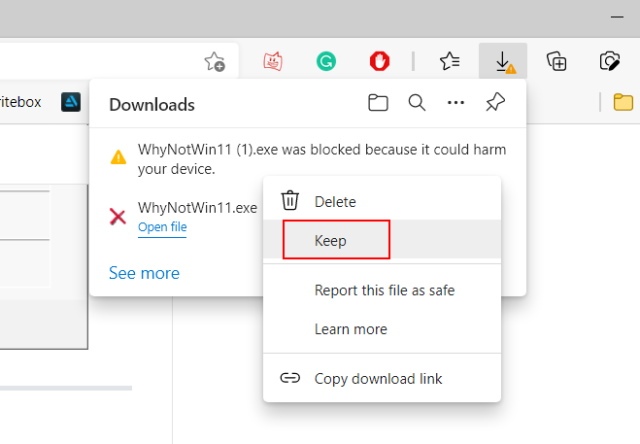Screen dimensions: 640x444
Task: Search downloads with magnifier icon
Action: pos(417,103)
